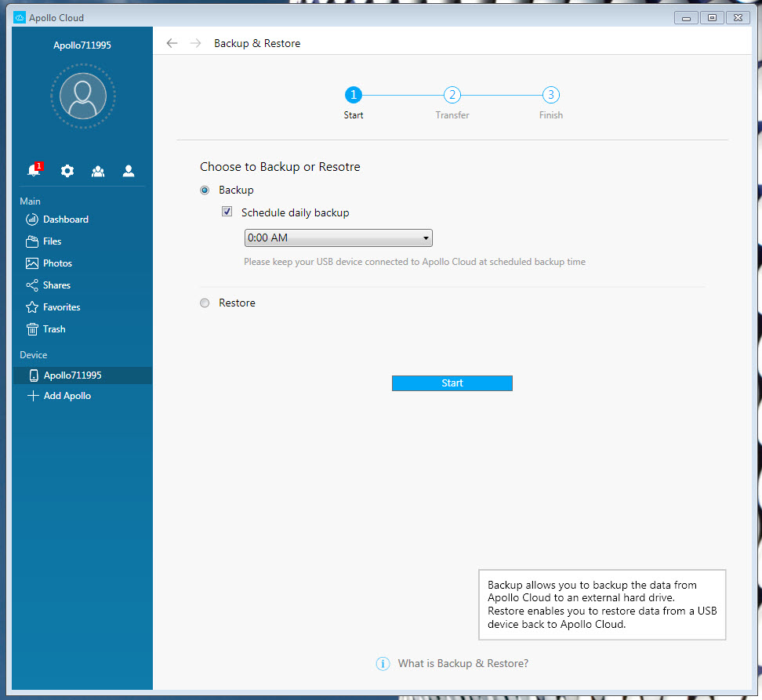Click the Files folder icon
This screenshot has width=762, height=700.
32,241
